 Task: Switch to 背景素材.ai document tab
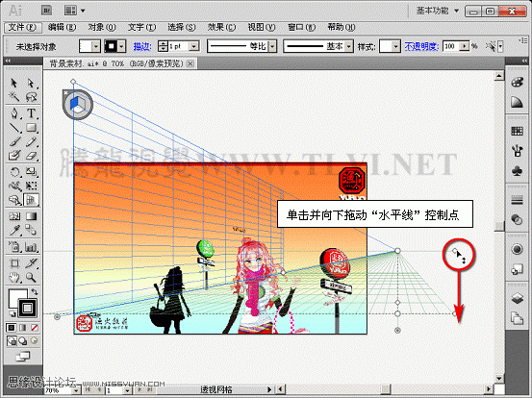click(x=116, y=63)
